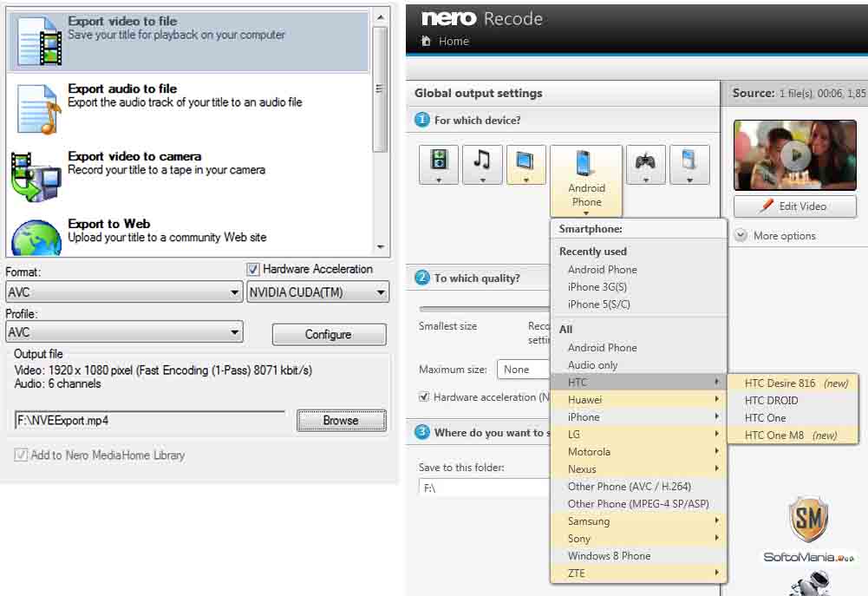Open the NVIDIA CUDA(TM) dropdown
Image resolution: width=868 pixels, height=596 pixels.
tap(317, 293)
